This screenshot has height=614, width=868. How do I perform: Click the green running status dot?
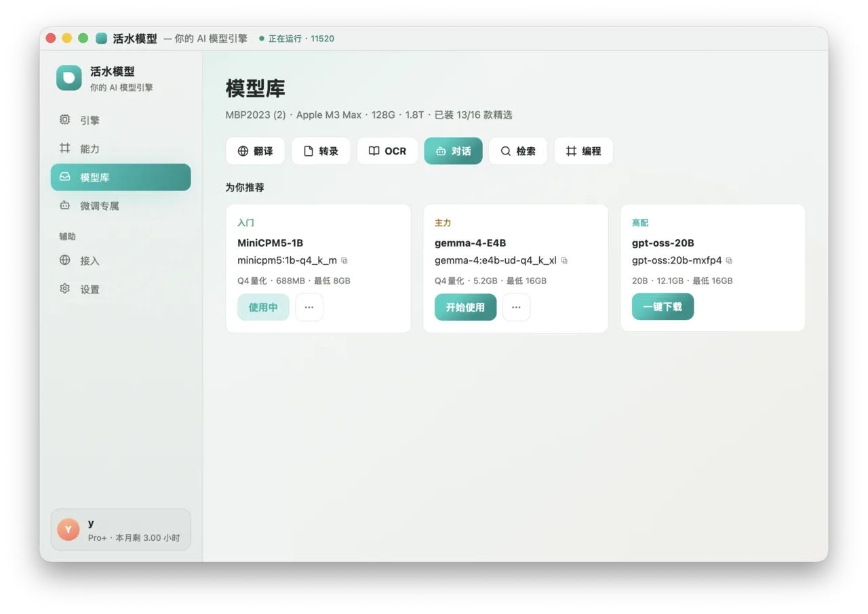click(262, 39)
